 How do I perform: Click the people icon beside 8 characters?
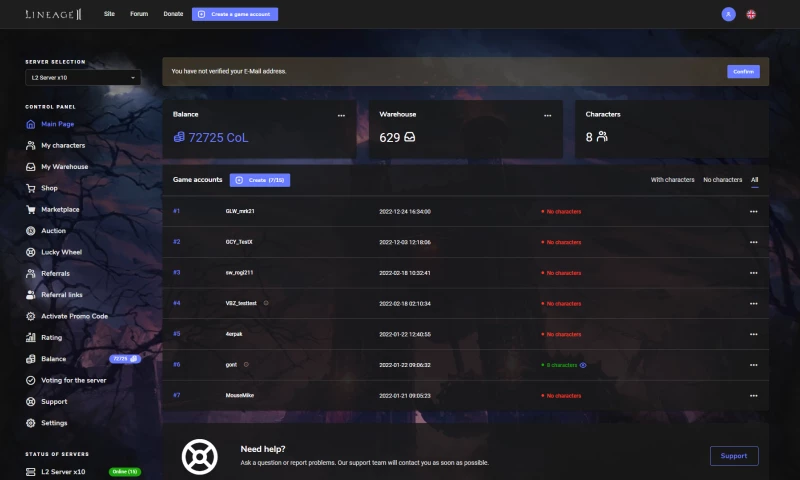pyautogui.click(x=602, y=137)
